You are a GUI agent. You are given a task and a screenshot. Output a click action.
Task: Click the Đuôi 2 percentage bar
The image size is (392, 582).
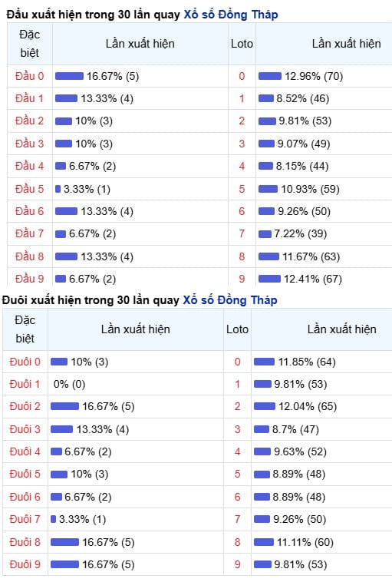coord(65,406)
